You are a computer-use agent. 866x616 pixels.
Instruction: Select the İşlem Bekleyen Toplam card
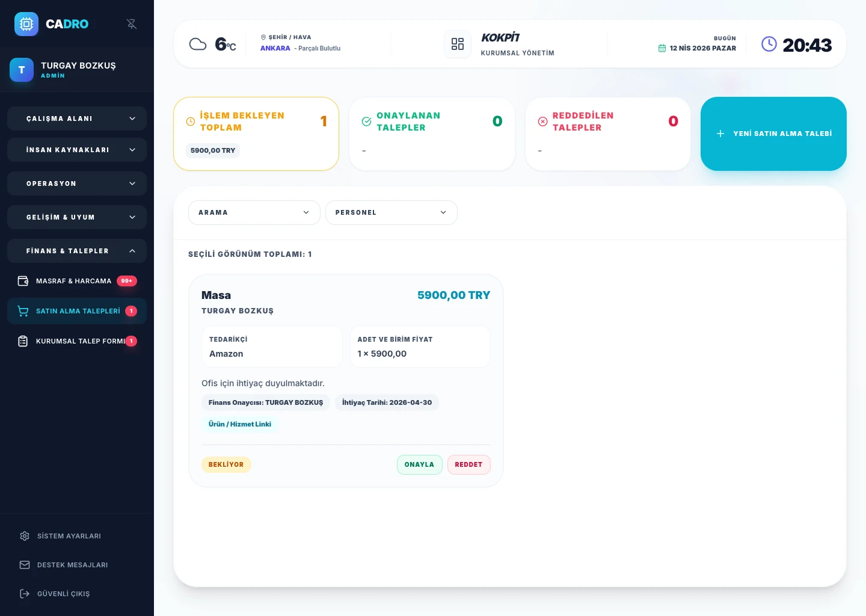click(256, 134)
